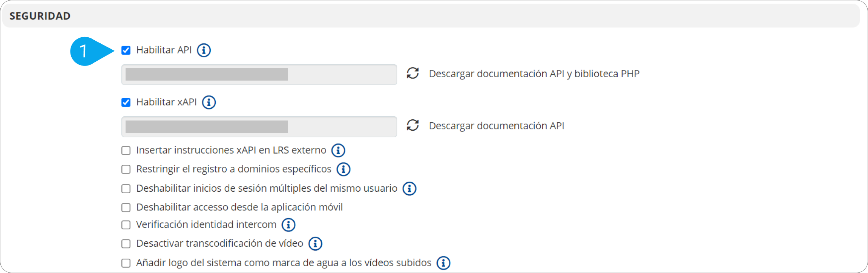
Task: Open info icon next to Habilitar xAPI
Action: pos(209,102)
